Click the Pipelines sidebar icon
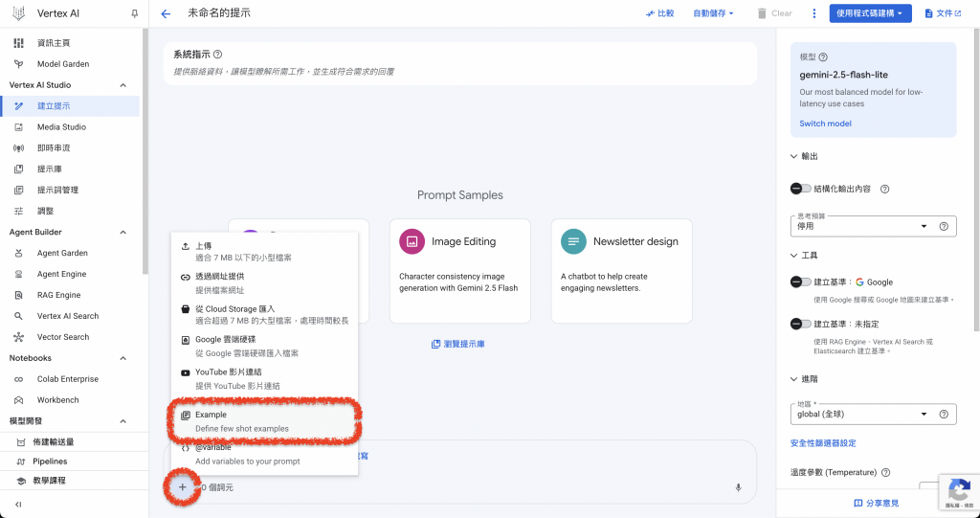 pos(21,462)
